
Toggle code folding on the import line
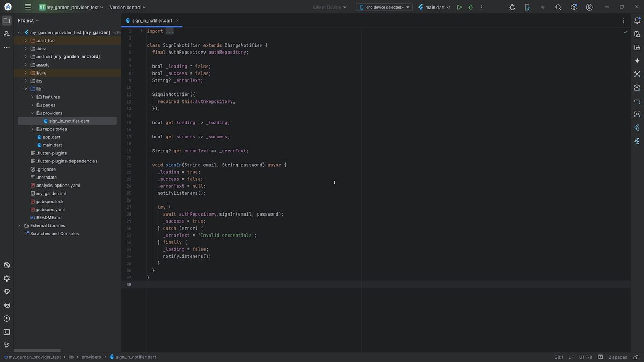tap(141, 31)
